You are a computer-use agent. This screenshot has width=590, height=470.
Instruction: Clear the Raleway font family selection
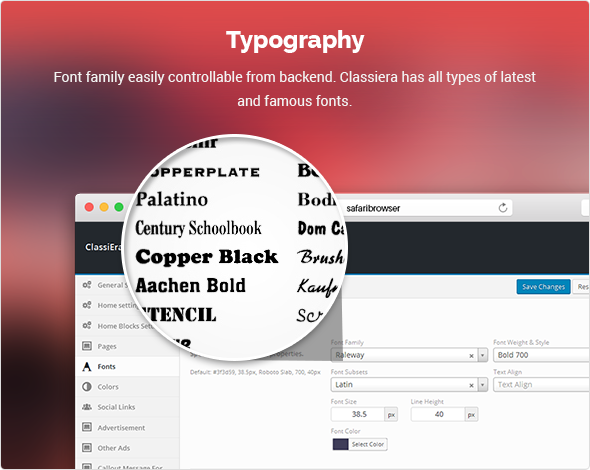click(x=471, y=356)
